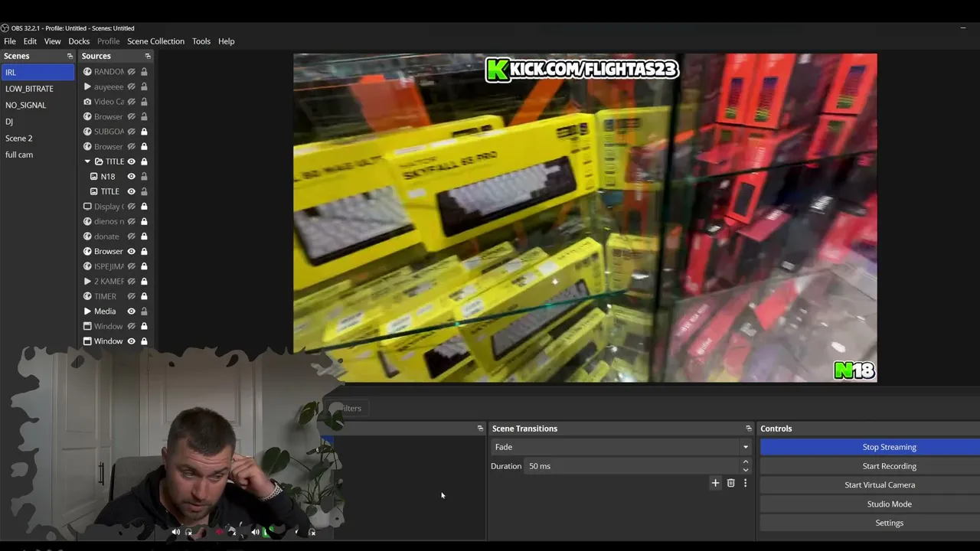Viewport: 980px width, 551px height.
Task: Remove transition using the trash icon
Action: pos(730,483)
